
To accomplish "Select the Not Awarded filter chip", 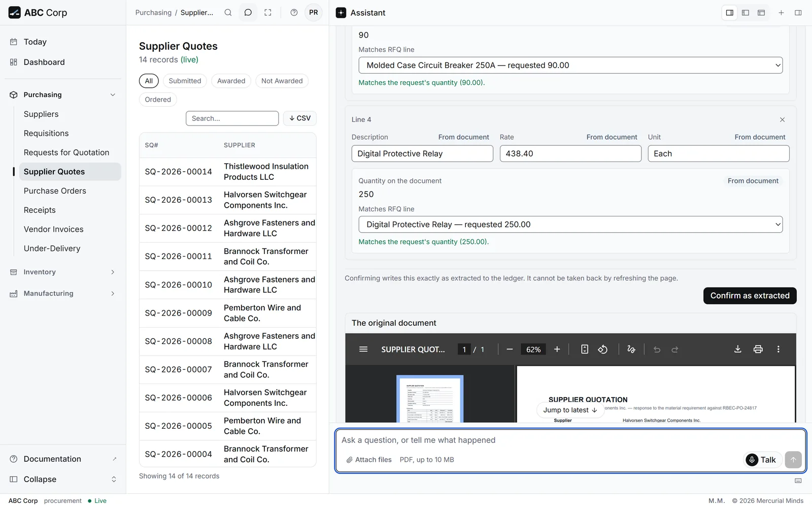I will tap(282, 81).
